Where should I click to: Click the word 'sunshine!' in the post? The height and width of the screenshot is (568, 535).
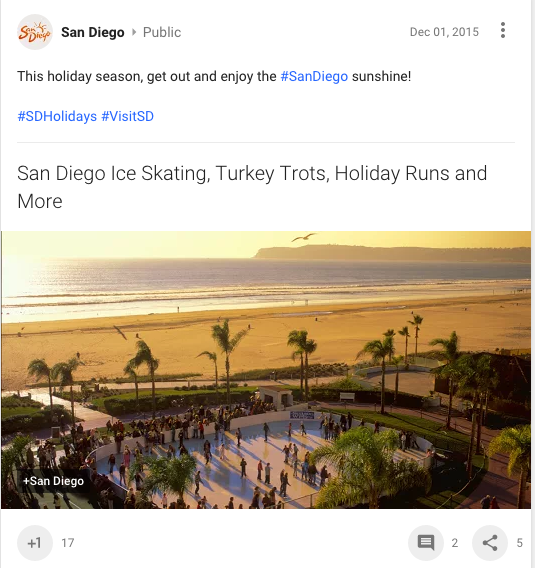[381, 76]
